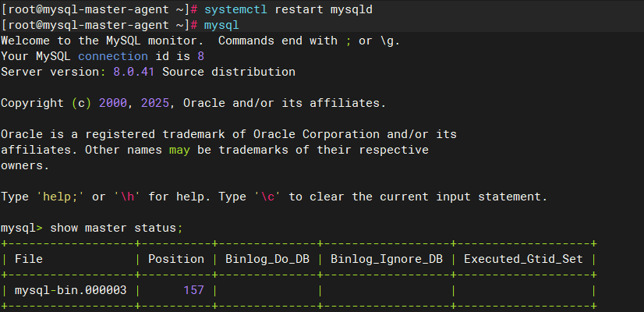
Task: Click 'show master status;' query text
Action: coord(116,228)
